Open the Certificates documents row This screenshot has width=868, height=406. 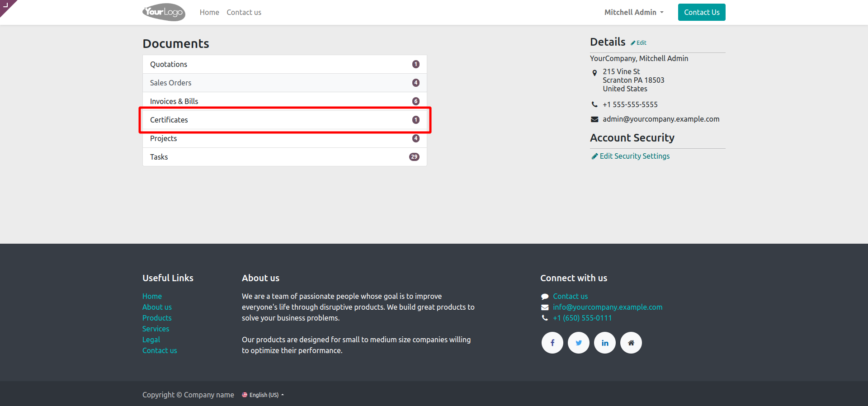tap(284, 120)
